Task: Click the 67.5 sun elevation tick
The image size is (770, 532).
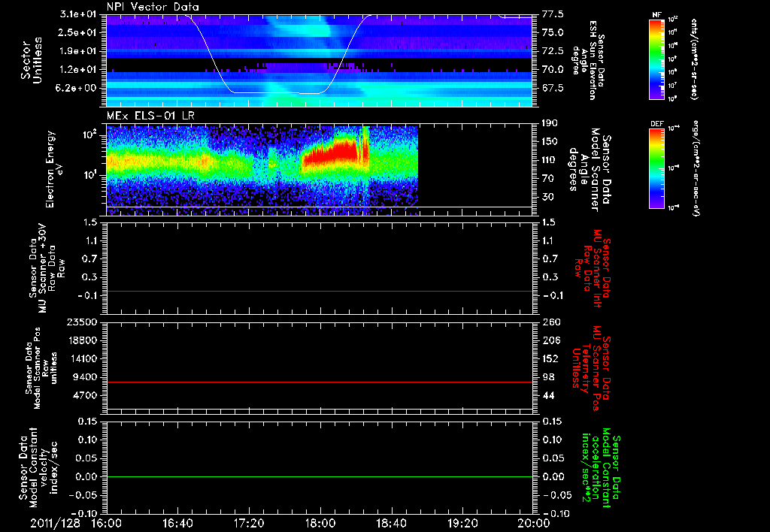Action: 553,89
